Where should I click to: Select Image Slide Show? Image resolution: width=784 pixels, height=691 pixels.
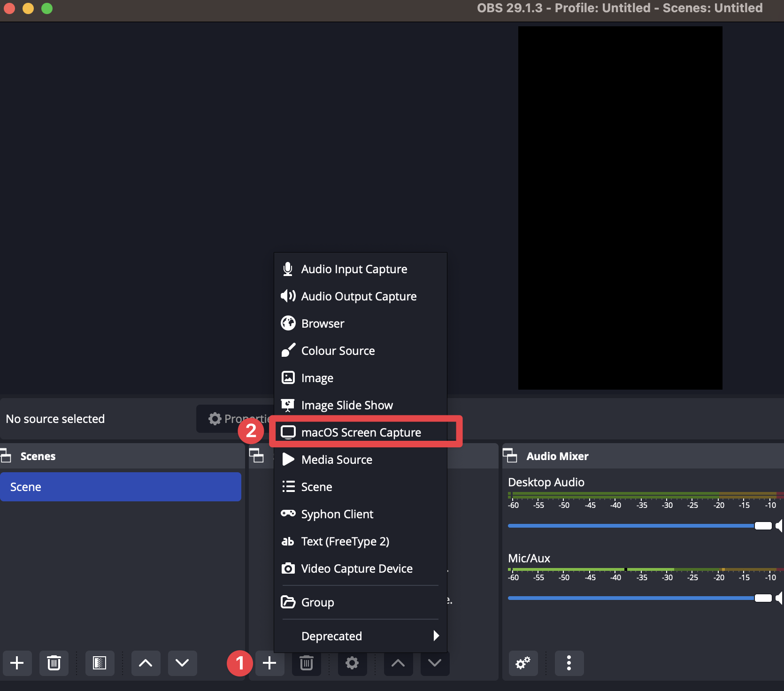pos(360,405)
